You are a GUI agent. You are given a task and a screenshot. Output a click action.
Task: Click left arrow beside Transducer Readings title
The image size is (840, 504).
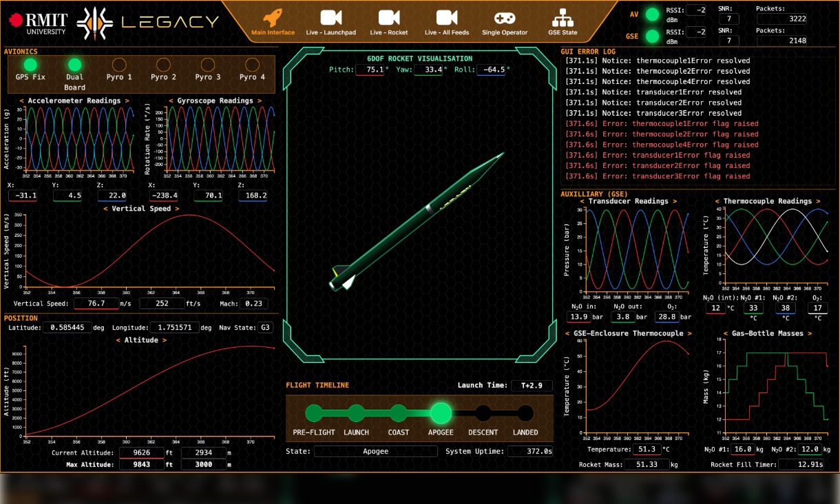tap(582, 201)
